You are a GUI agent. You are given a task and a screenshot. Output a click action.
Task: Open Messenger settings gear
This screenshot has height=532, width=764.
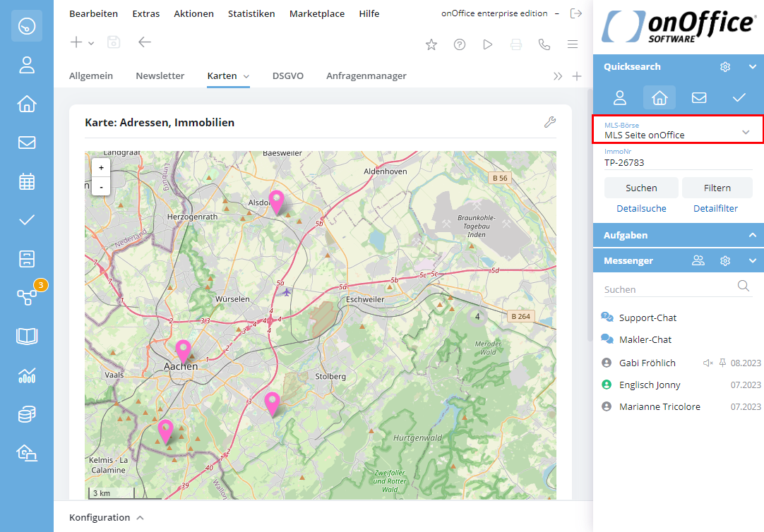(725, 261)
